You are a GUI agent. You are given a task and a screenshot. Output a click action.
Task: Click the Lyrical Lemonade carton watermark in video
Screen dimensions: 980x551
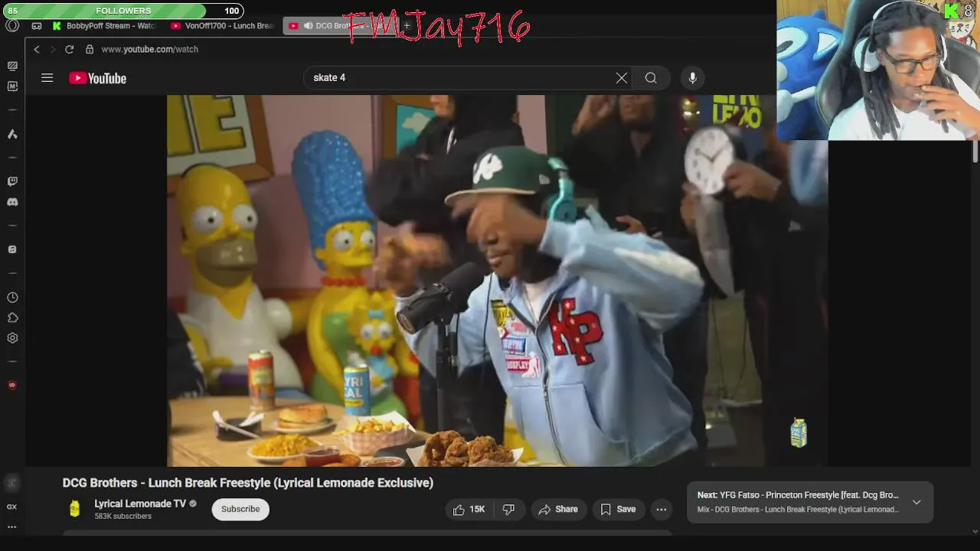pyautogui.click(x=799, y=432)
